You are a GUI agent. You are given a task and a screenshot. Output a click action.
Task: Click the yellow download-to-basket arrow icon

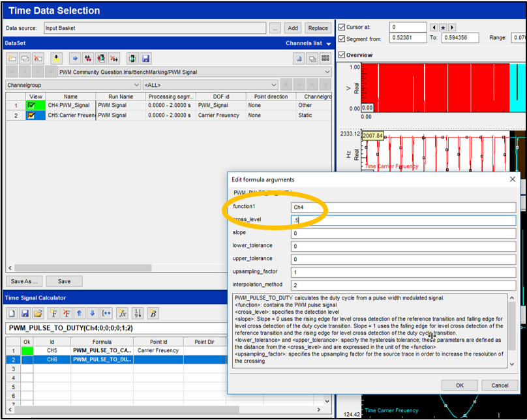pos(57,59)
